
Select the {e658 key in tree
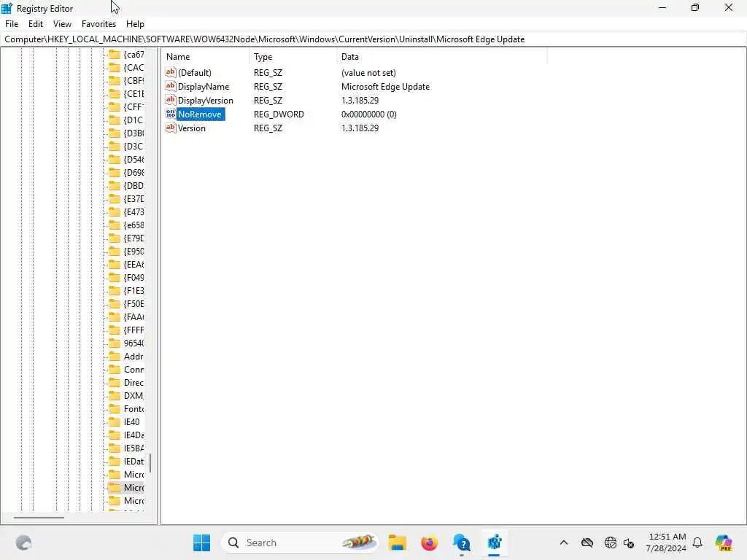(x=133, y=225)
